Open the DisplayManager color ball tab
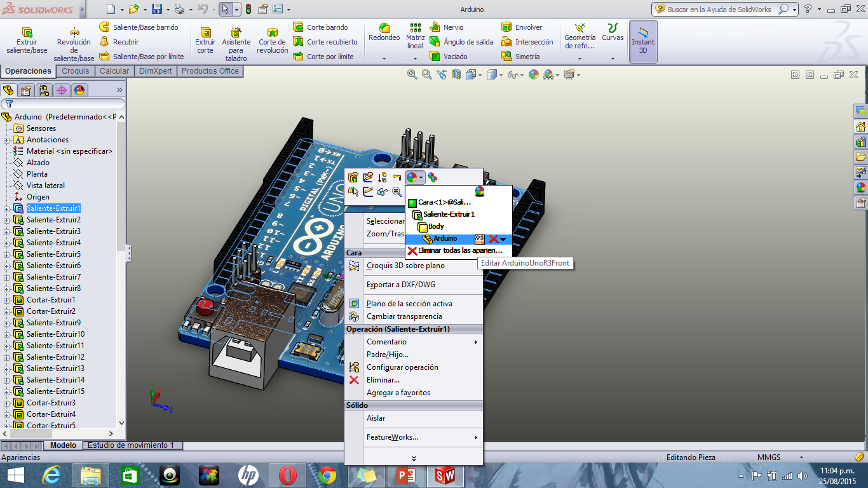 tap(79, 90)
